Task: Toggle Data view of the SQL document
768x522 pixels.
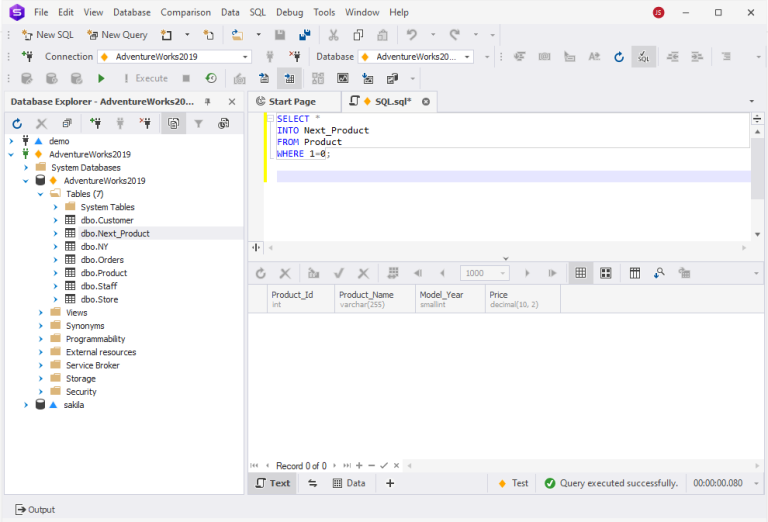Action: coord(349,483)
